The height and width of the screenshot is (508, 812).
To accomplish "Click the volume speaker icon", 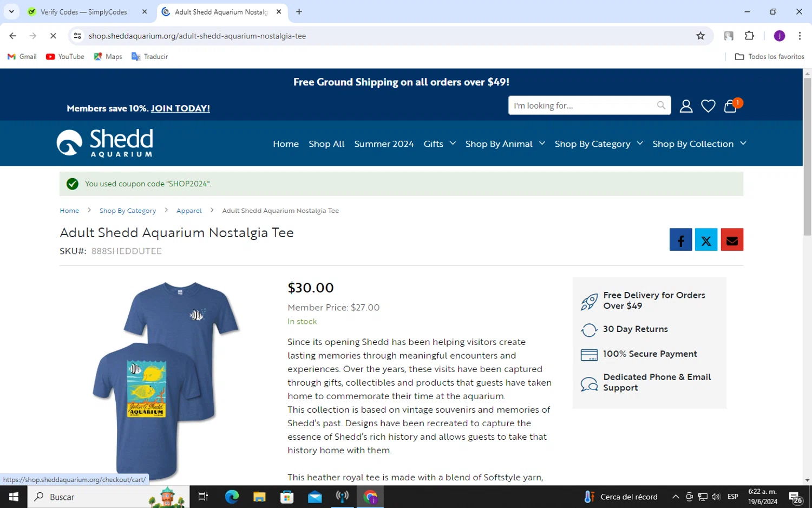I will tap(716, 497).
